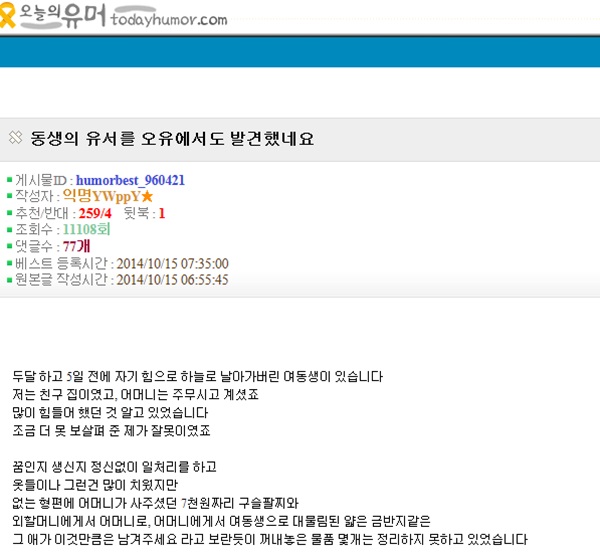This screenshot has height=553, width=600.
Task: Click the view count 11108회
Action: click(86, 229)
